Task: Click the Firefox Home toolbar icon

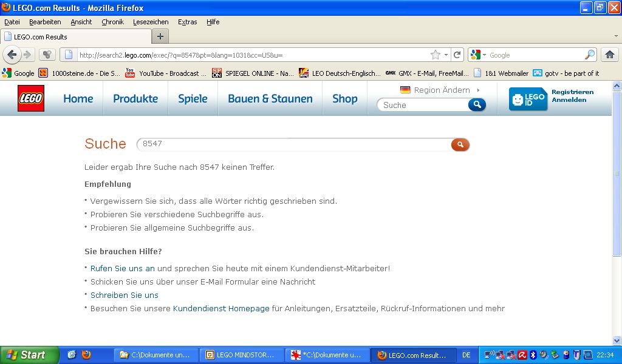Action: (x=610, y=54)
